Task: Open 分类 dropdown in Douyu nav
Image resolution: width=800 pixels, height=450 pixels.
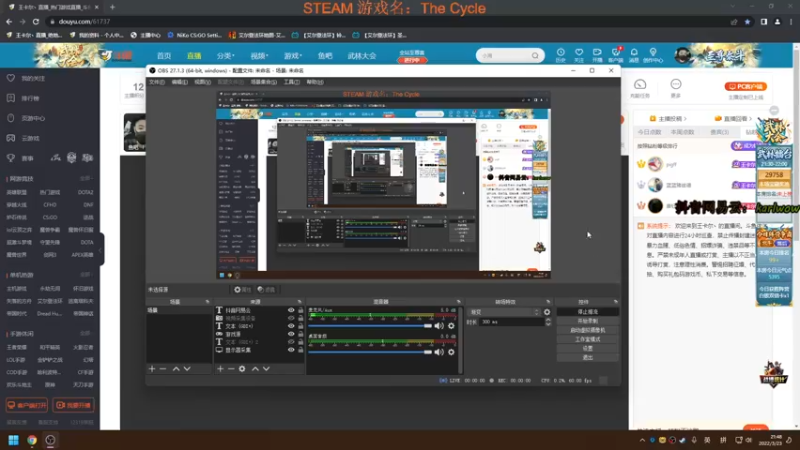Action: point(226,56)
